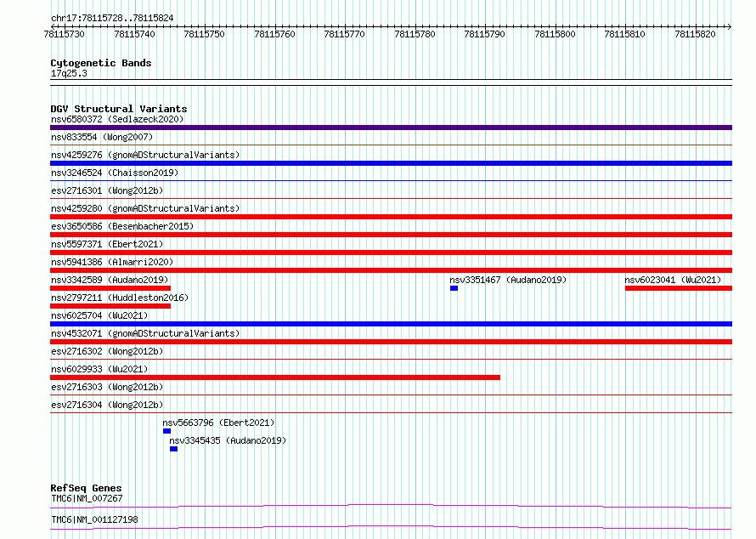The height and width of the screenshot is (539, 756).
Task: Click ruler position 78115820
Action: click(x=695, y=34)
